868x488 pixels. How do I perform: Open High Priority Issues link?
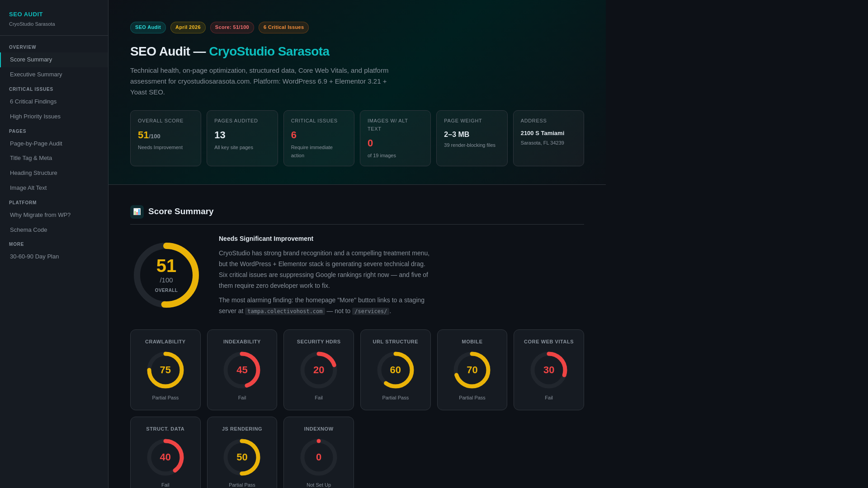pyautogui.click(x=54, y=117)
